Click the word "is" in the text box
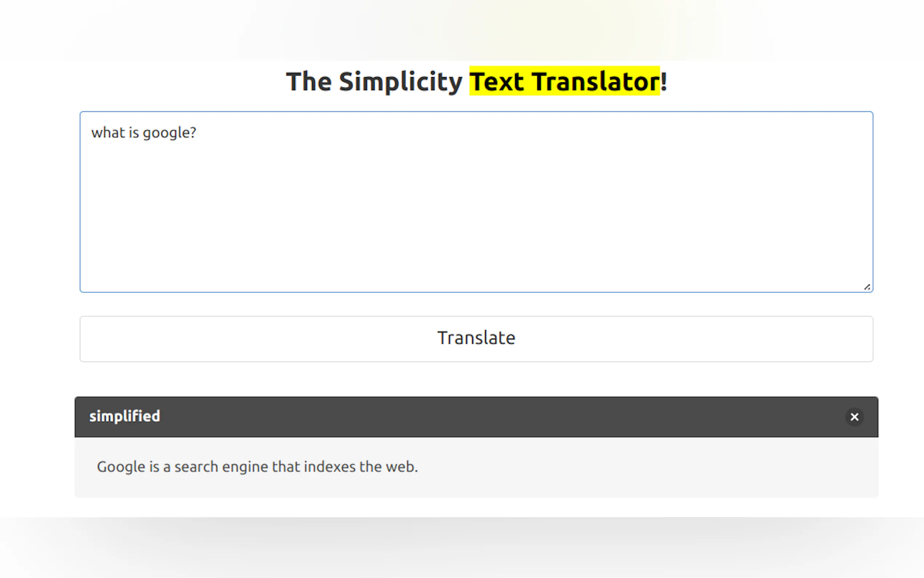The height and width of the screenshot is (578, 924). [134, 132]
